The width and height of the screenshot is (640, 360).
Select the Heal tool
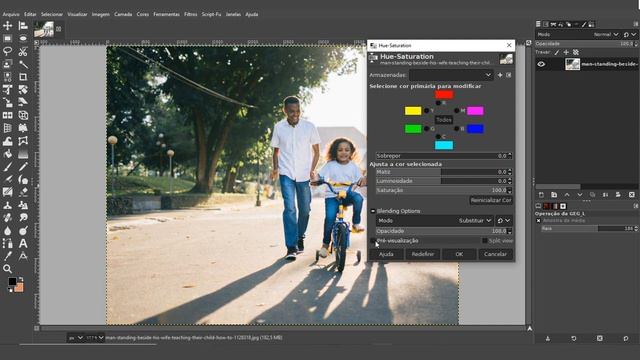click(x=7, y=218)
